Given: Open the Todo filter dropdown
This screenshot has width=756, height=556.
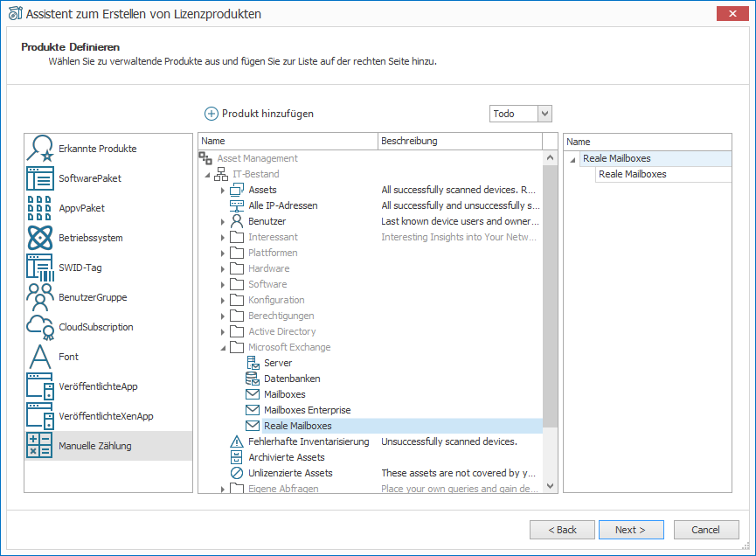Looking at the screenshot, I should point(544,114).
